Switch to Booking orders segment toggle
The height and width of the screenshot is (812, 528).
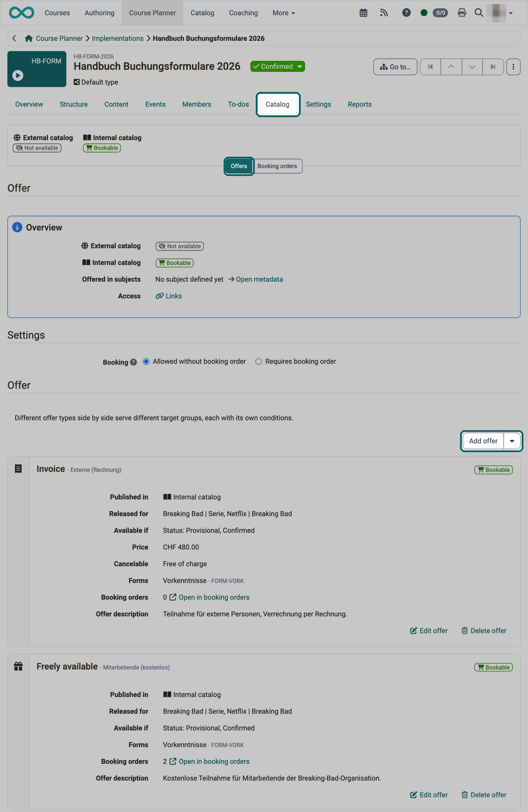click(277, 166)
